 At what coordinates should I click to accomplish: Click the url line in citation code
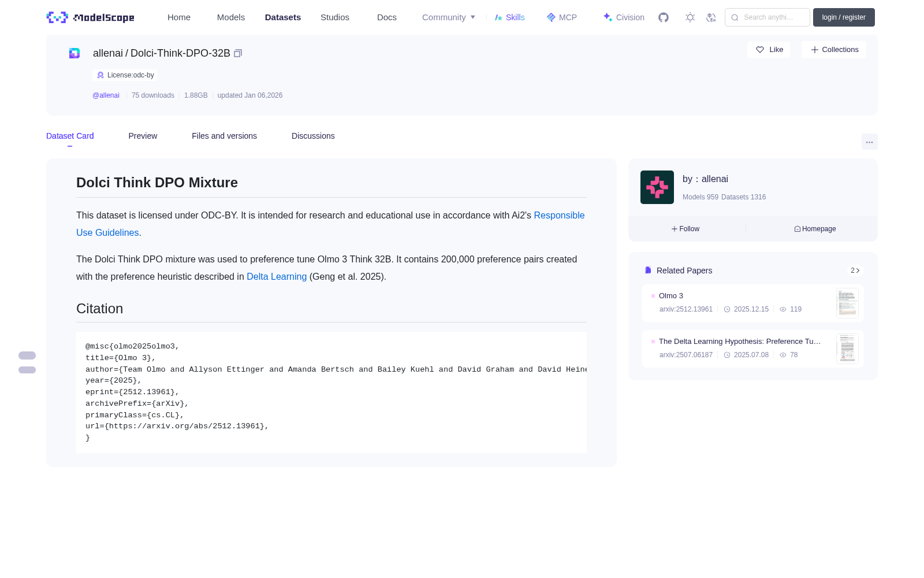pos(177,426)
